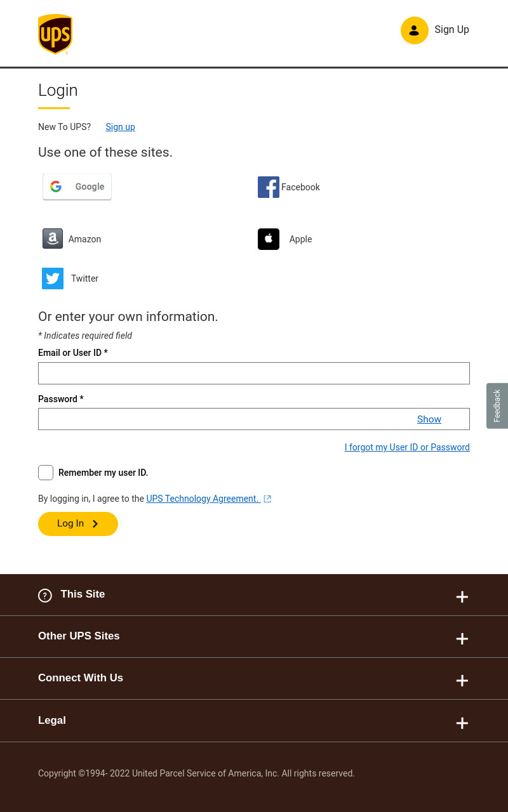Follow the "Sign up" link beside New To UPS?

coord(120,127)
